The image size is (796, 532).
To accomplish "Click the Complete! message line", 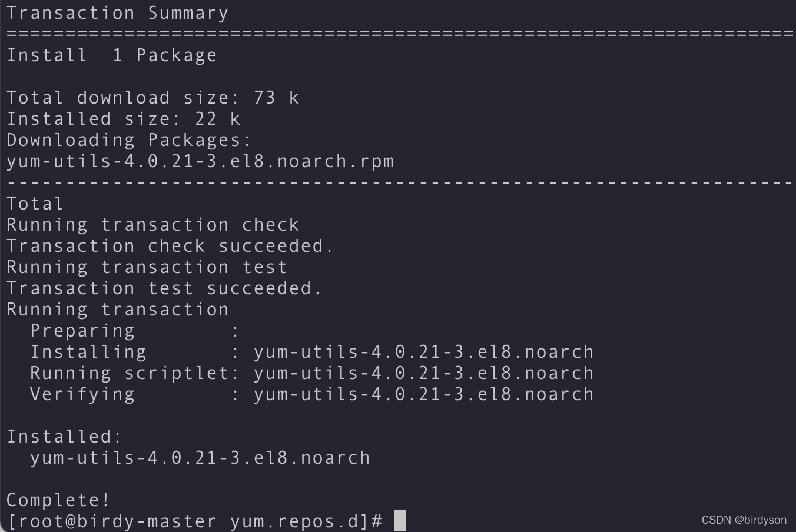I will (58, 500).
